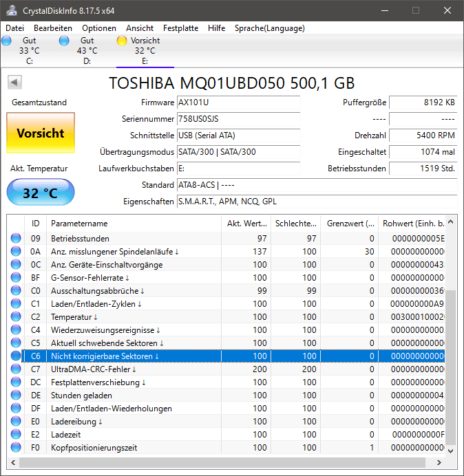464x476 pixels.
Task: Click the yellow caution orb for drive E:
Action: (x=122, y=41)
